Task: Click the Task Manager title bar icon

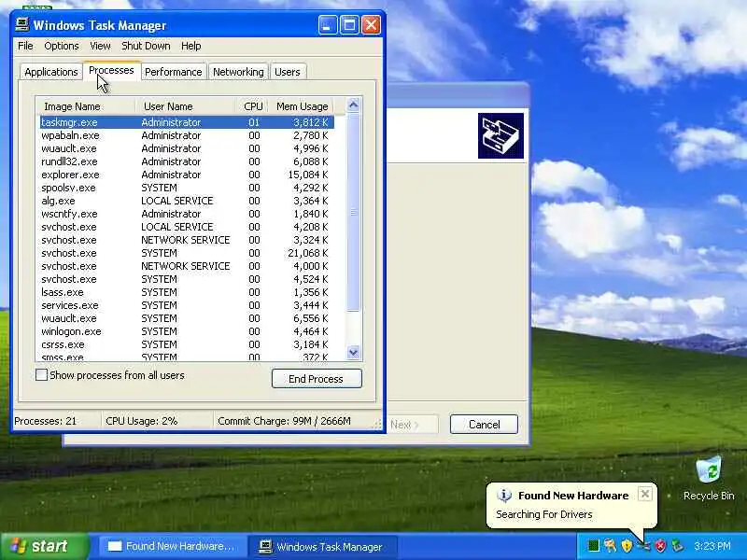Action: [x=21, y=25]
